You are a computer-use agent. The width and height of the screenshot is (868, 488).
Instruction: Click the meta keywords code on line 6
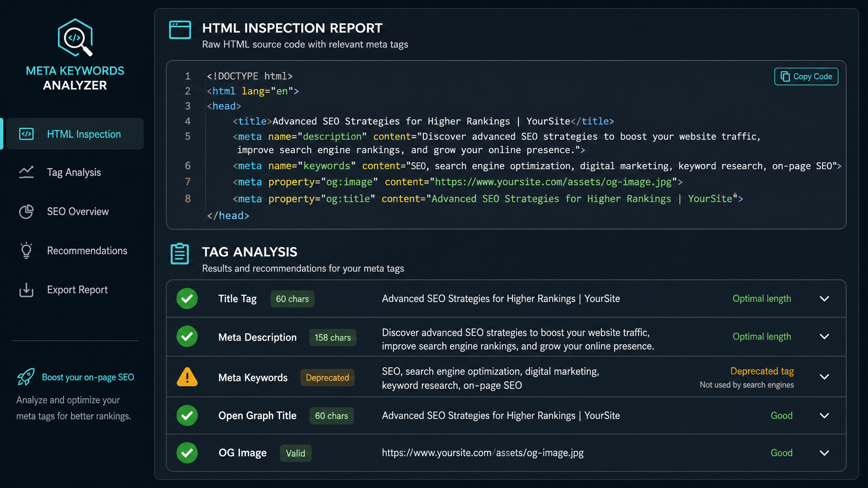[537, 166]
